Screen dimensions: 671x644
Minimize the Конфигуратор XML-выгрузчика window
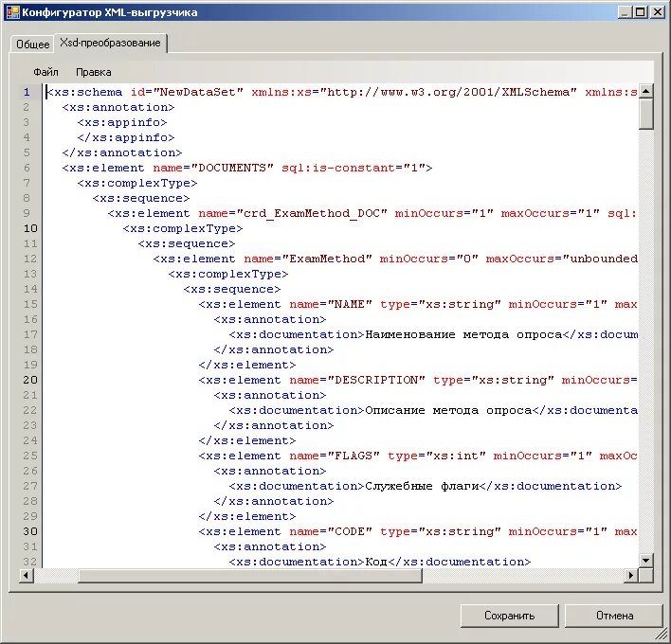(x=625, y=12)
